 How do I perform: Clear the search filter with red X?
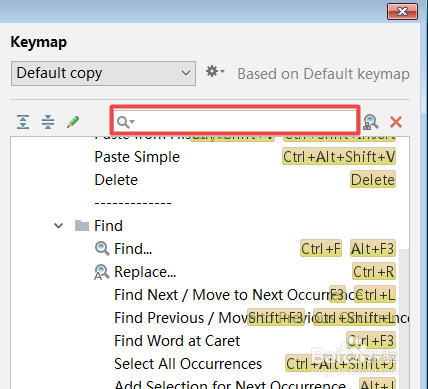[x=396, y=122]
